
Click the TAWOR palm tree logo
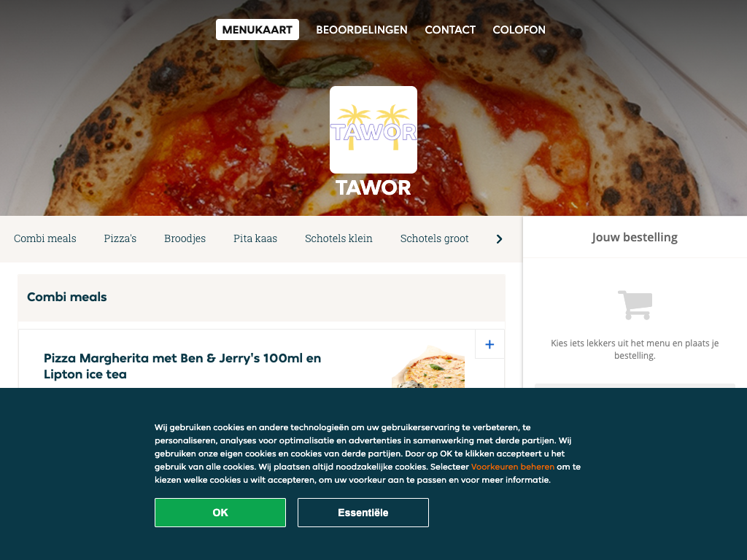pos(373,130)
